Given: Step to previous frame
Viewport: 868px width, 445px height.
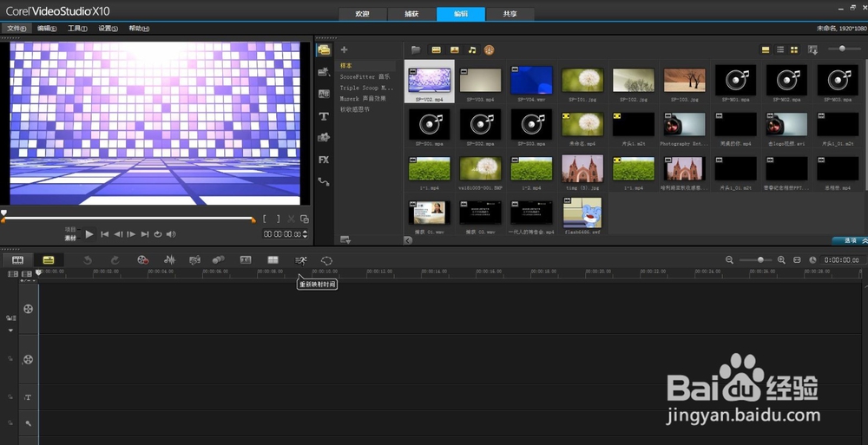Looking at the screenshot, I should 118,234.
